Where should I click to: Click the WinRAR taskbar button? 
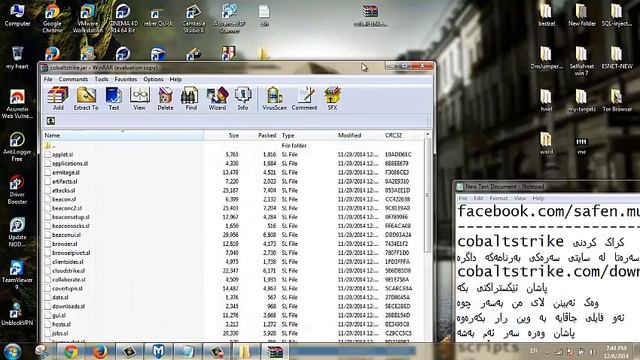pos(275,351)
